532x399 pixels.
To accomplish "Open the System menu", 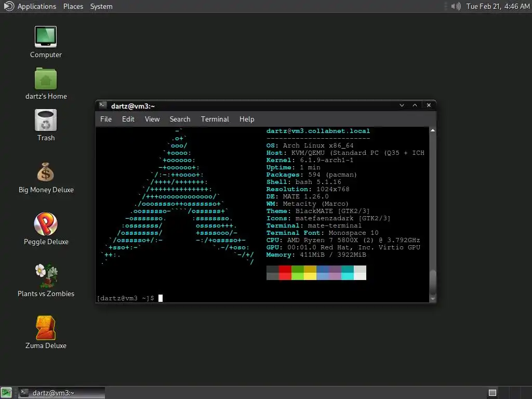I will point(101,6).
